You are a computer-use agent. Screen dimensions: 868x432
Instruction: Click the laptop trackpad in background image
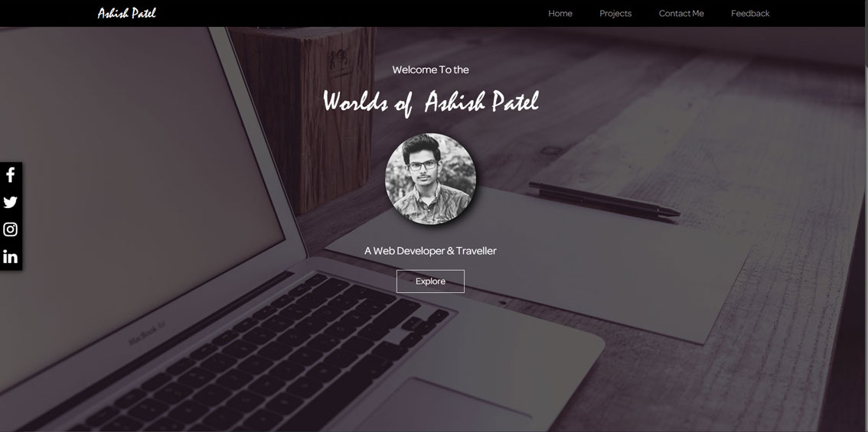(x=443, y=407)
